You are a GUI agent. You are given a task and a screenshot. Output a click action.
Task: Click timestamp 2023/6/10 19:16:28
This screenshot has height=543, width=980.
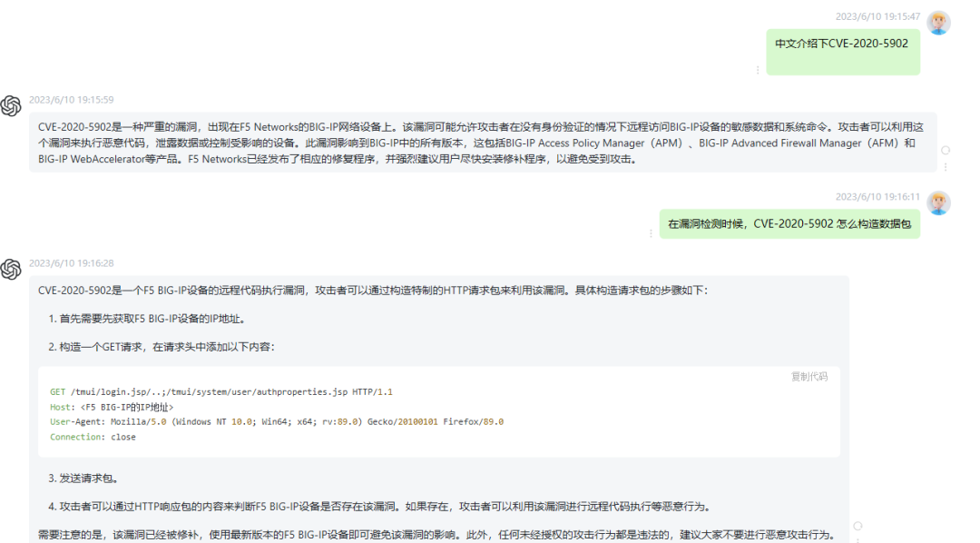(72, 263)
